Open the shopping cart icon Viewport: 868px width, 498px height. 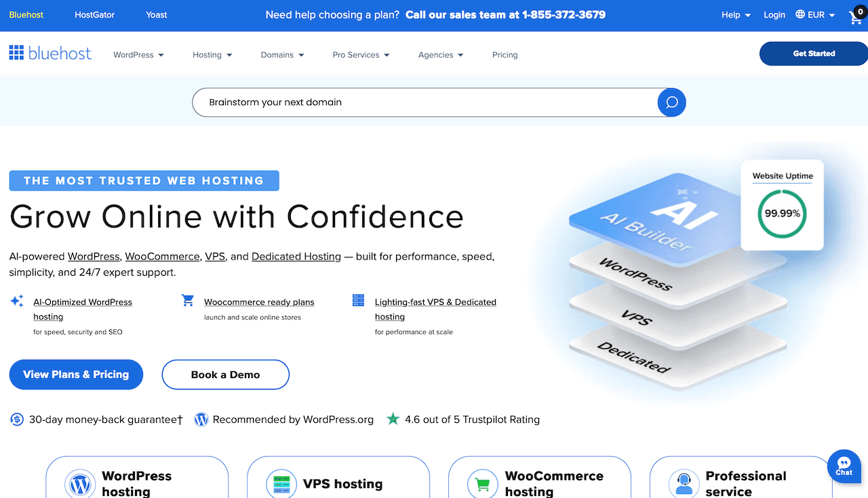[855, 16]
